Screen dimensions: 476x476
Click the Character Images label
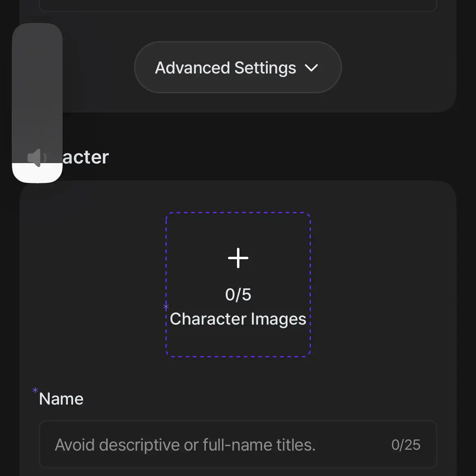point(238,319)
